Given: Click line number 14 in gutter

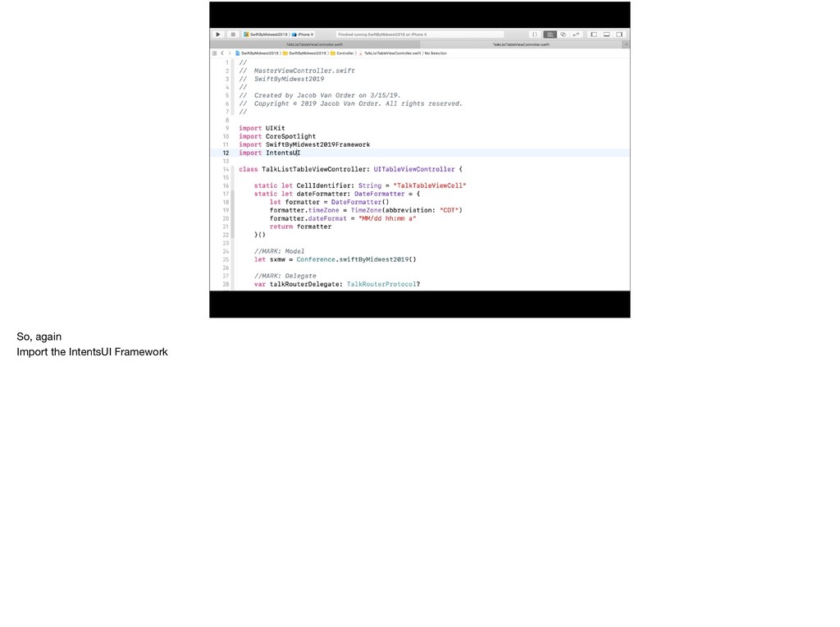Looking at the screenshot, I should click(226, 169).
